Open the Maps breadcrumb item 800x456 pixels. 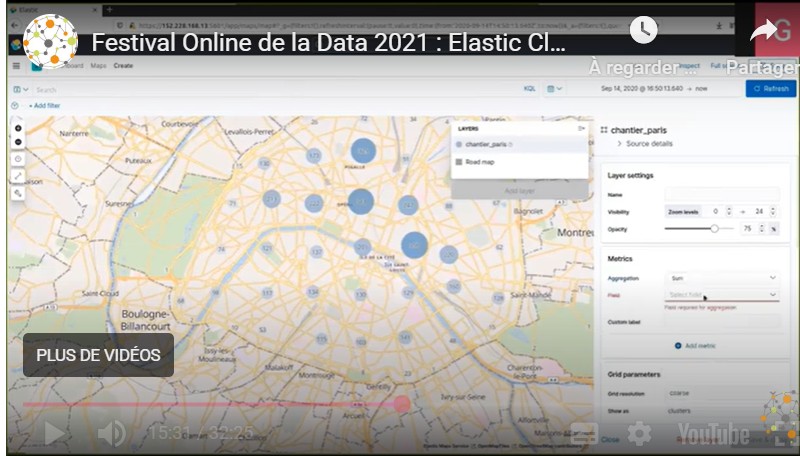(98, 65)
